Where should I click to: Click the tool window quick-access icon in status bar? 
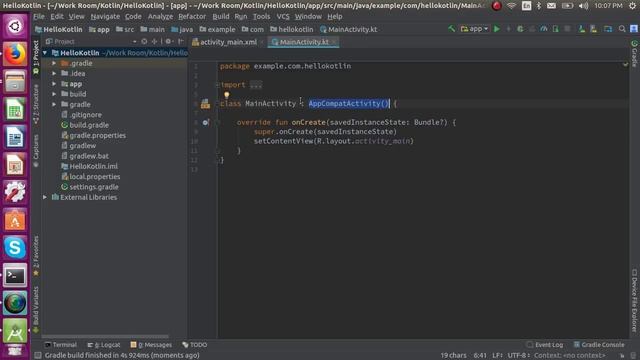click(38, 355)
